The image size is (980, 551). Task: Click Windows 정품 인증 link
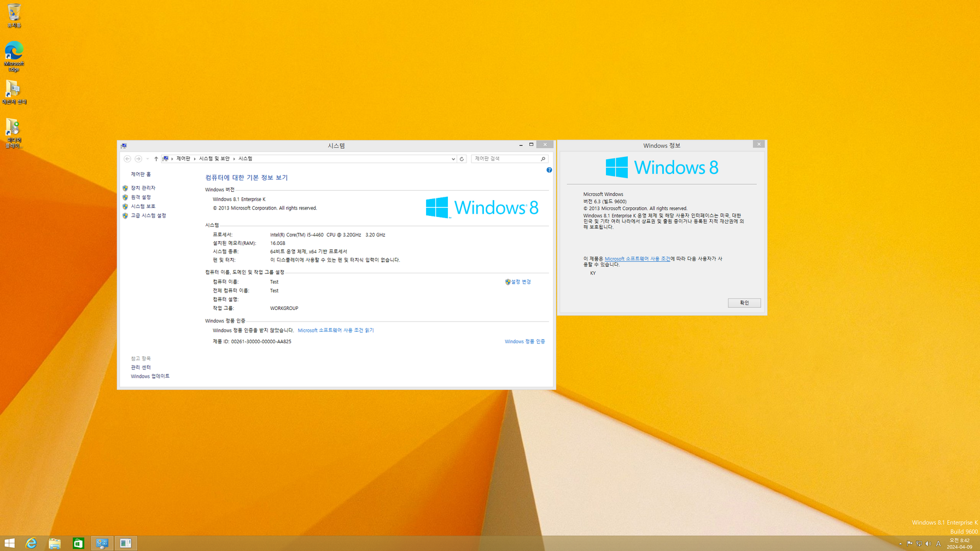click(524, 342)
